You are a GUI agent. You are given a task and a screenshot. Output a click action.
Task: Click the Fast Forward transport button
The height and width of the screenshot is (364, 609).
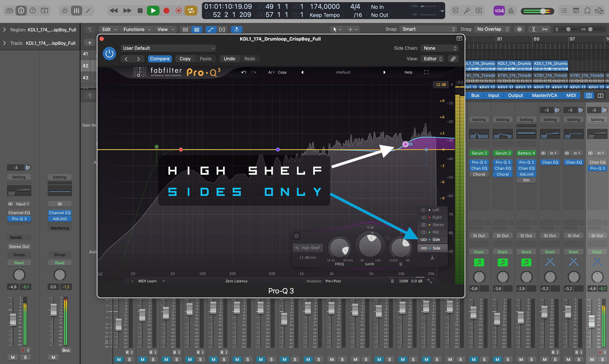click(127, 10)
